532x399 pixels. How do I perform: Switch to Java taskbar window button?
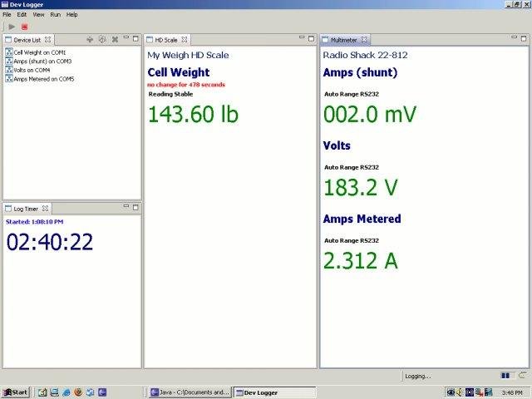pyautogui.click(x=190, y=392)
